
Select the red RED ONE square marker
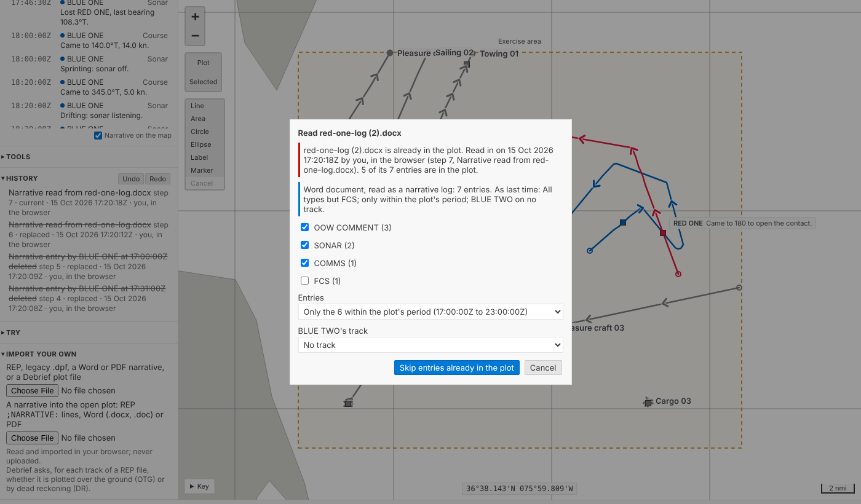pyautogui.click(x=663, y=233)
